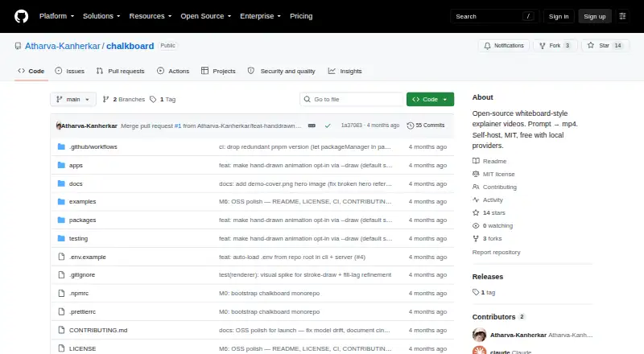
Task: Click the Report repository link
Action: (496, 252)
